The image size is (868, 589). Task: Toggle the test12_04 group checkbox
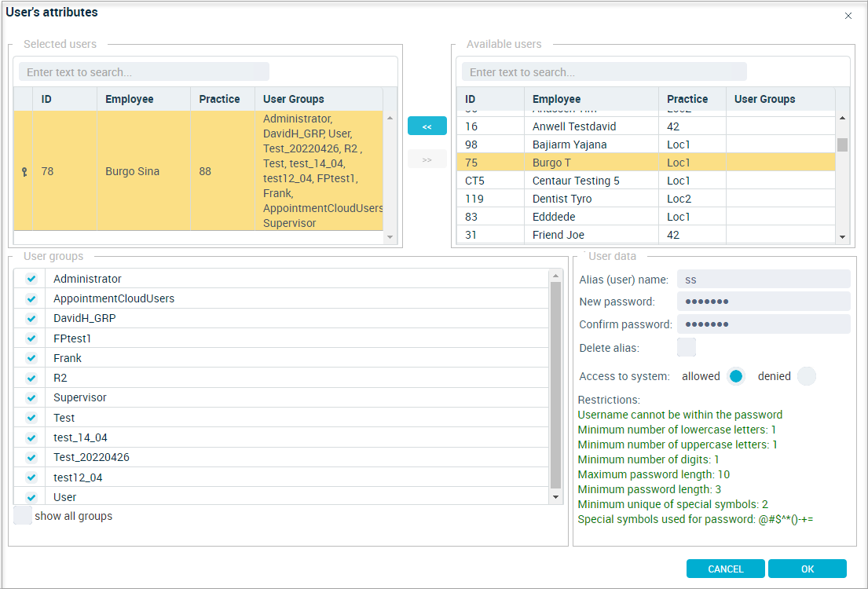click(x=31, y=477)
